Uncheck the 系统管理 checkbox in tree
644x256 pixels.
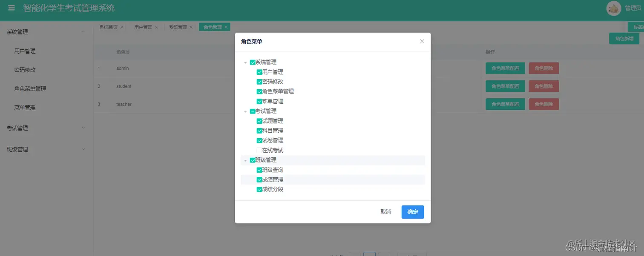click(253, 62)
